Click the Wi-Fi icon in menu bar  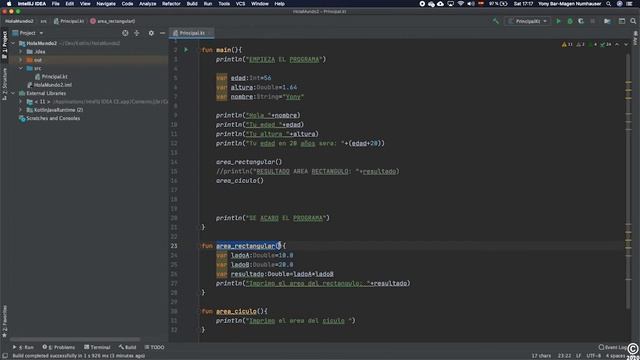click(x=461, y=4)
